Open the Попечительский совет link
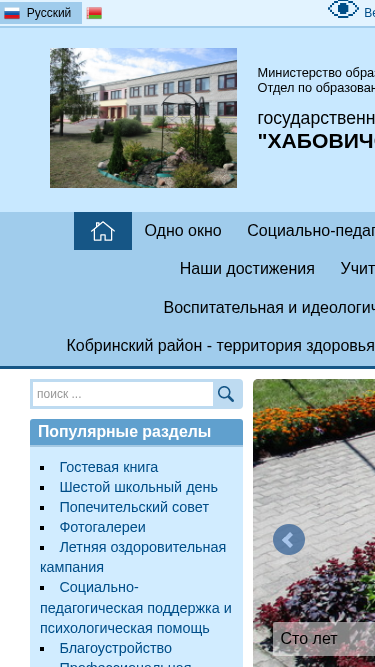This screenshot has width=375, height=667. click(134, 507)
